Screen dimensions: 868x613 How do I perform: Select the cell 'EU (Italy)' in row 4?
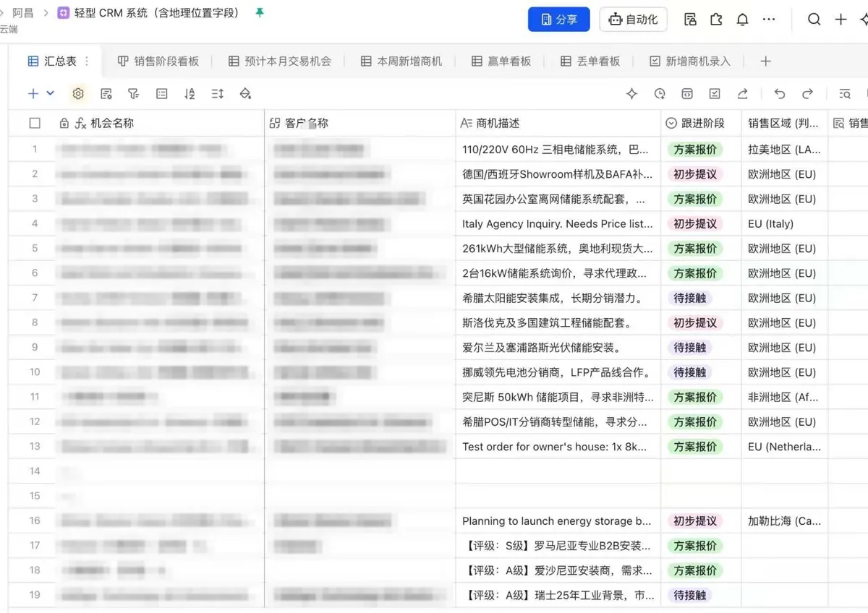coord(785,224)
